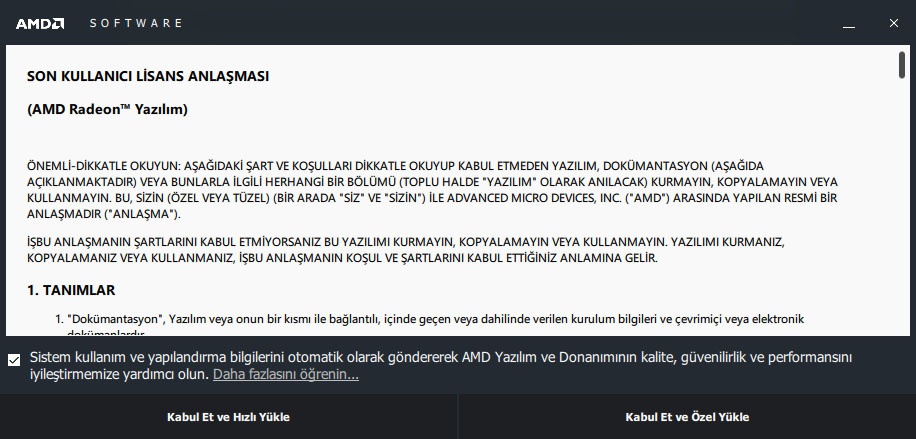
Task: Click the "1. TANIMLAR" section heading
Action: coord(71,290)
